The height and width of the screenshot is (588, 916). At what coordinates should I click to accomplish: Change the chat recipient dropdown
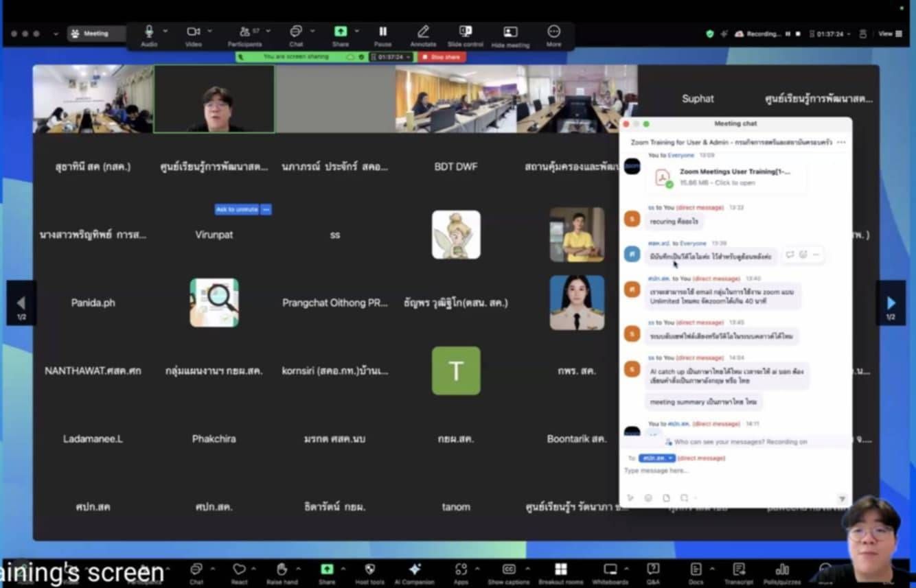[656, 458]
